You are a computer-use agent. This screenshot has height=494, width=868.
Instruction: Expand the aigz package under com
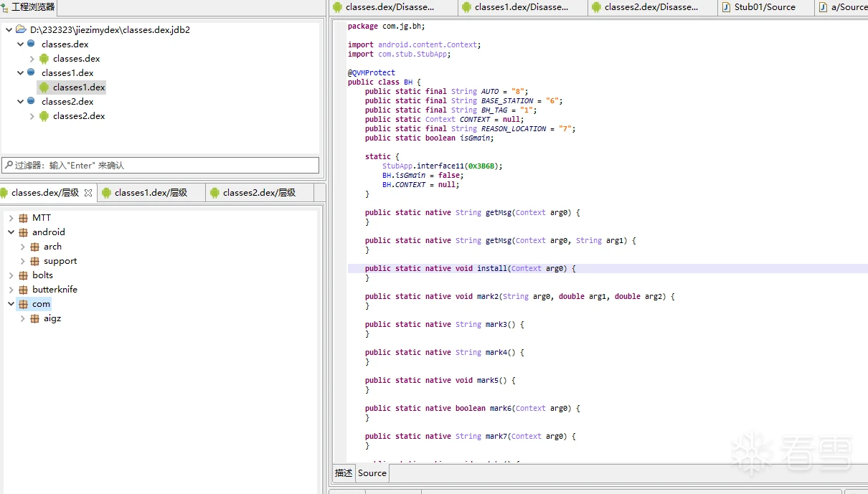[x=23, y=318]
